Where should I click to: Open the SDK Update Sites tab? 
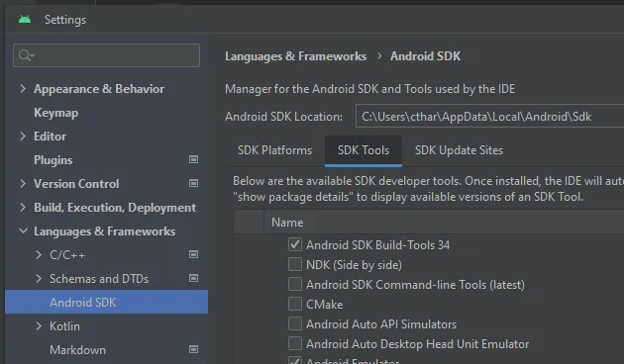click(x=459, y=150)
